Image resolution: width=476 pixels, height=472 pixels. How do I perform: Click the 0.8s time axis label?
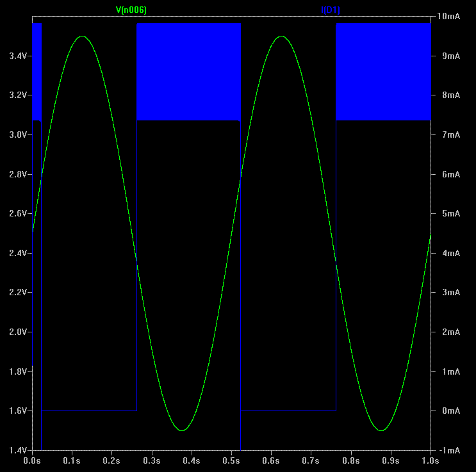[x=351, y=460]
